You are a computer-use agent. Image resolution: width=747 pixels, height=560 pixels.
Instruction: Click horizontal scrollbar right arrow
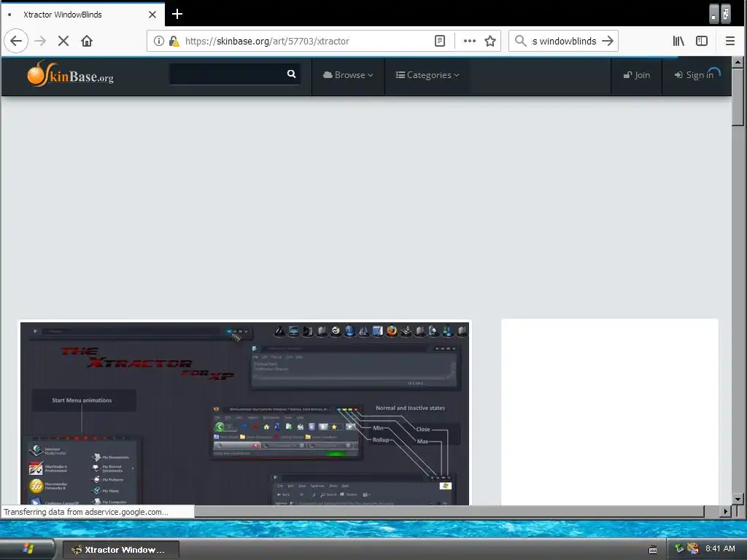tap(726, 511)
